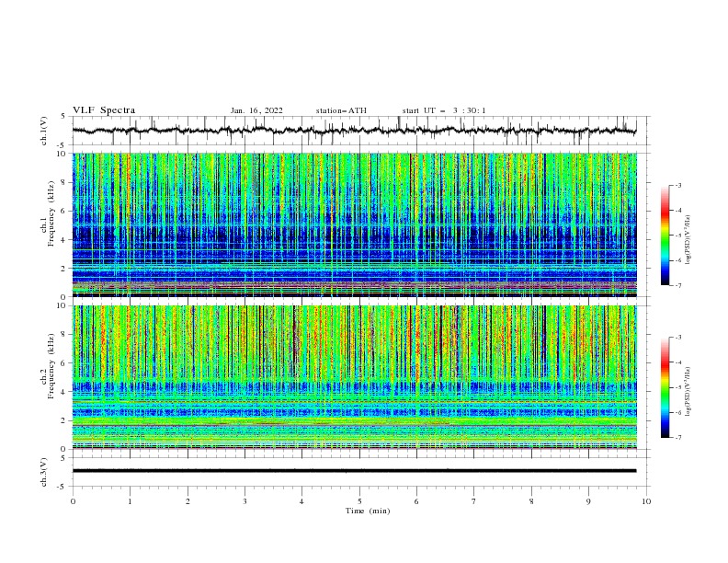The image size is (728, 563).
Task: Click the 'ch.1(V)' axis label
Action: click(44, 131)
